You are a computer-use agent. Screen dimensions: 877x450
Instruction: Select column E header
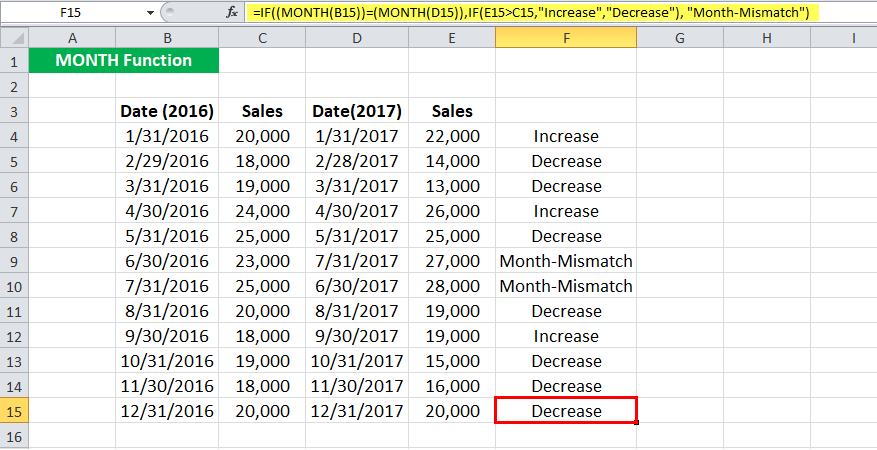pyautogui.click(x=452, y=37)
